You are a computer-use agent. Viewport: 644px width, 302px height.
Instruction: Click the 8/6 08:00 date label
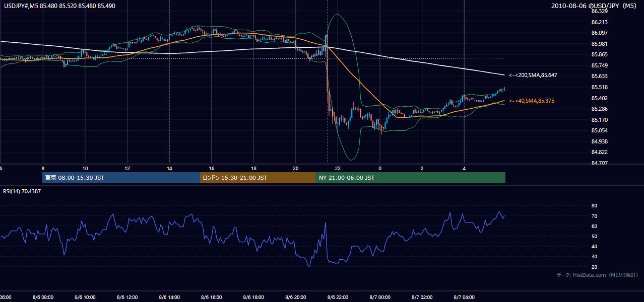pos(43,297)
